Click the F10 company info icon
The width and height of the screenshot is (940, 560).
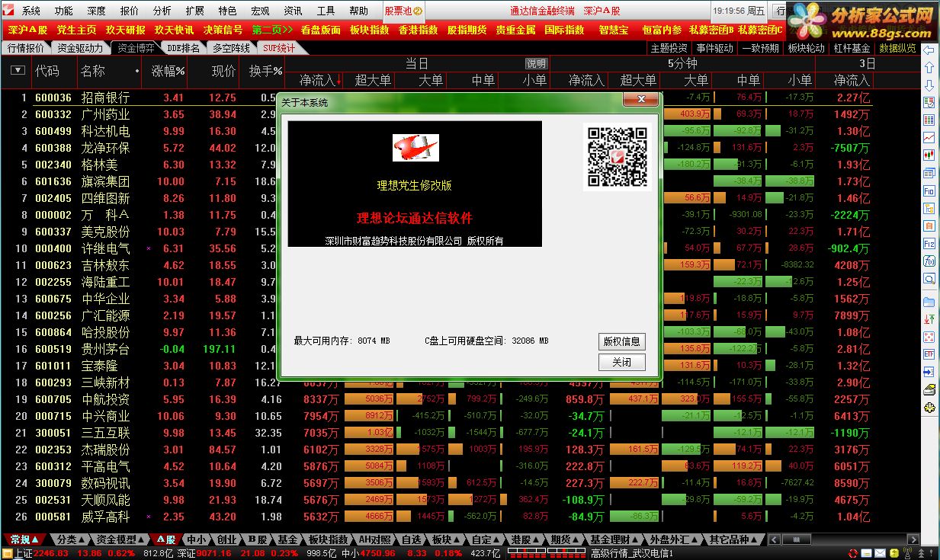pos(929,191)
